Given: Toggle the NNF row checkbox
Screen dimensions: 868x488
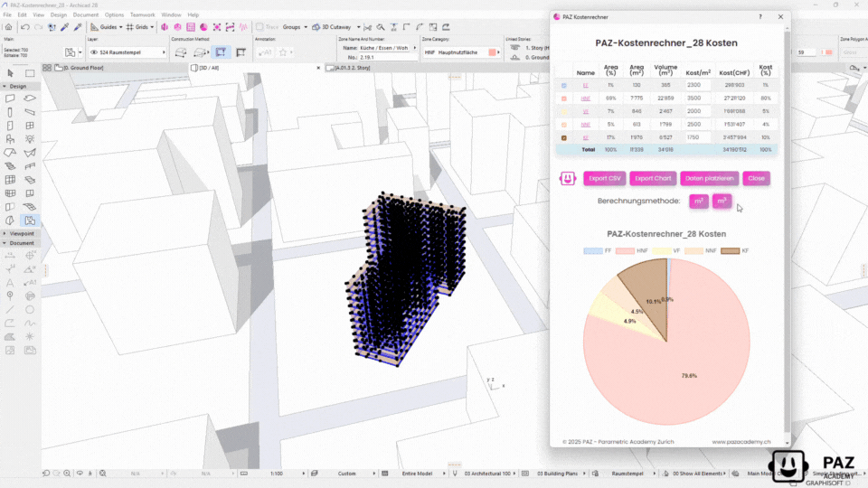Looking at the screenshot, I should click(x=564, y=125).
